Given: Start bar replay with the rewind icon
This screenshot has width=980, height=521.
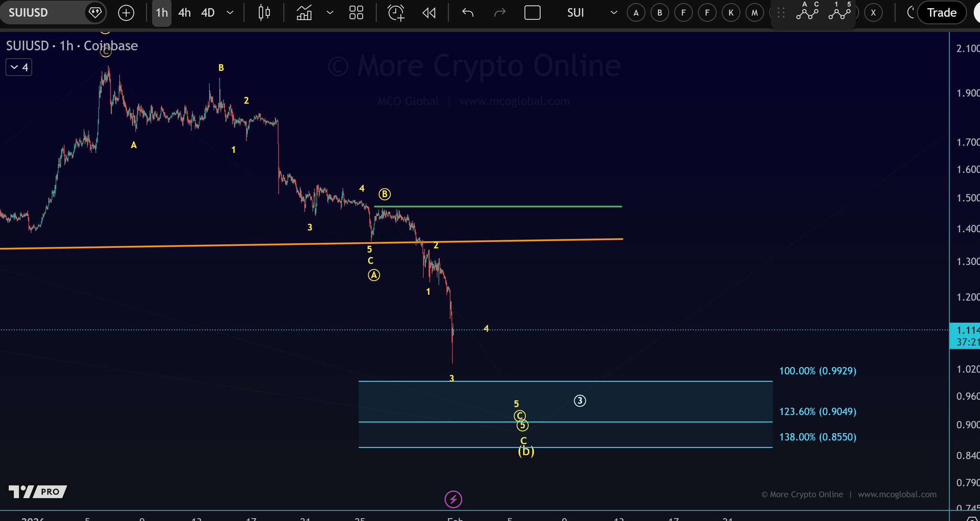Looking at the screenshot, I should pyautogui.click(x=429, y=13).
